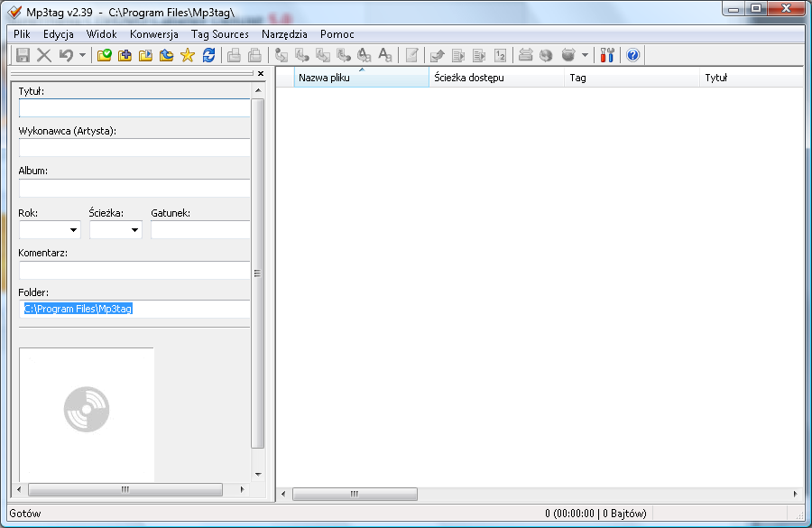Click the Remove tag (X) toolbar icon
This screenshot has width=812, height=528.
tap(44, 55)
